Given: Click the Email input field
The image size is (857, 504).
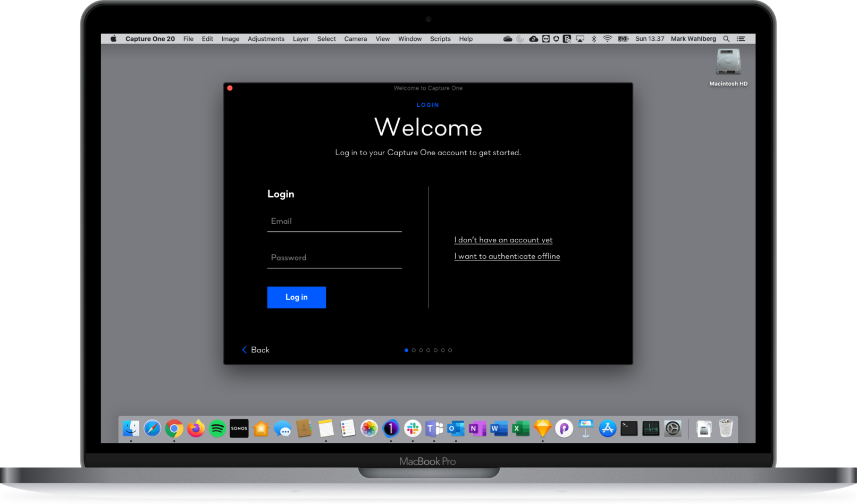Looking at the screenshot, I should [334, 221].
